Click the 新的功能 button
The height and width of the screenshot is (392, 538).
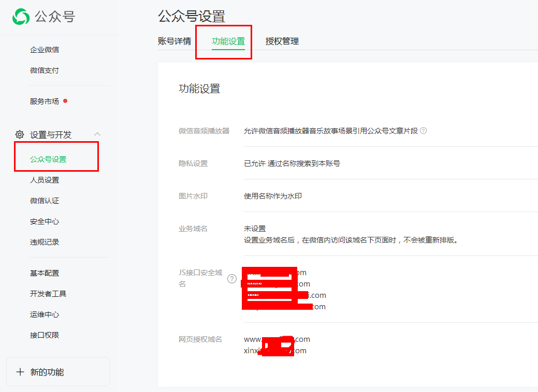(57, 372)
